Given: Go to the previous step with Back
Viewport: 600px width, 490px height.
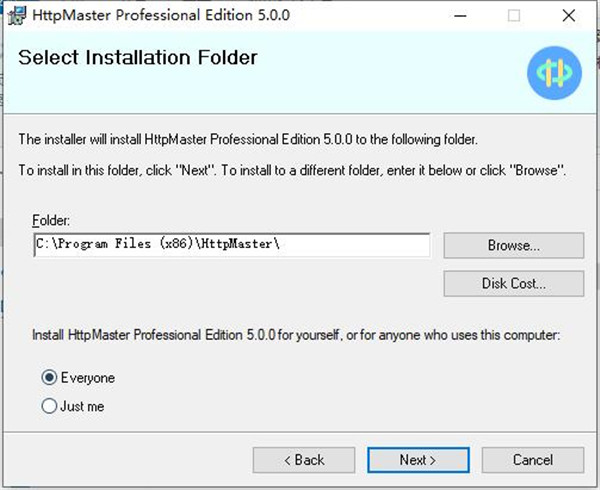Looking at the screenshot, I should click(304, 460).
